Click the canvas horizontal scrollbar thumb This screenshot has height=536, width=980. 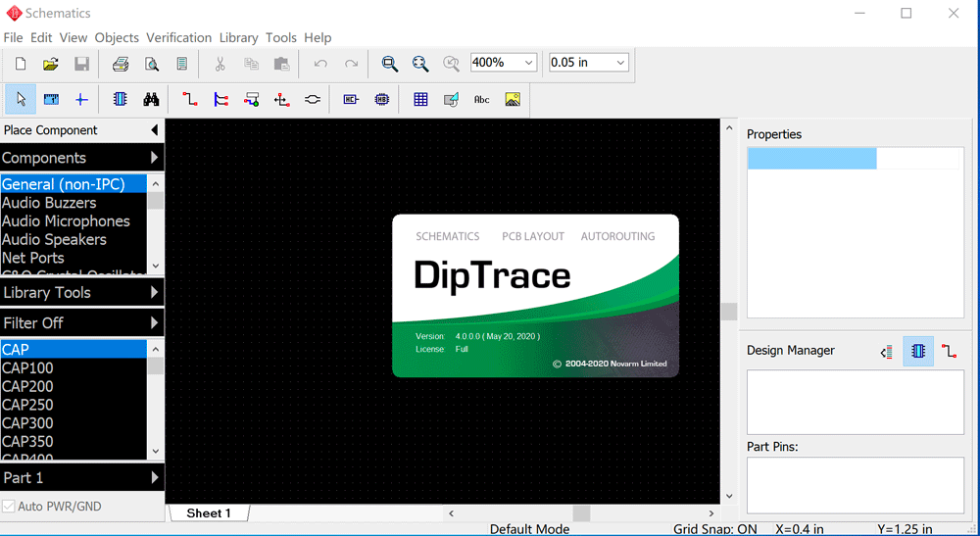coord(581,513)
